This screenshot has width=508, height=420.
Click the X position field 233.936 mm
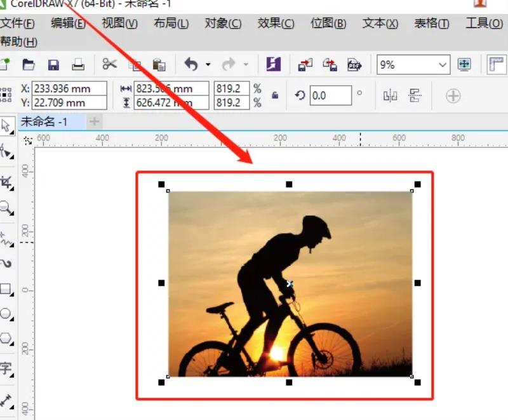[69, 88]
